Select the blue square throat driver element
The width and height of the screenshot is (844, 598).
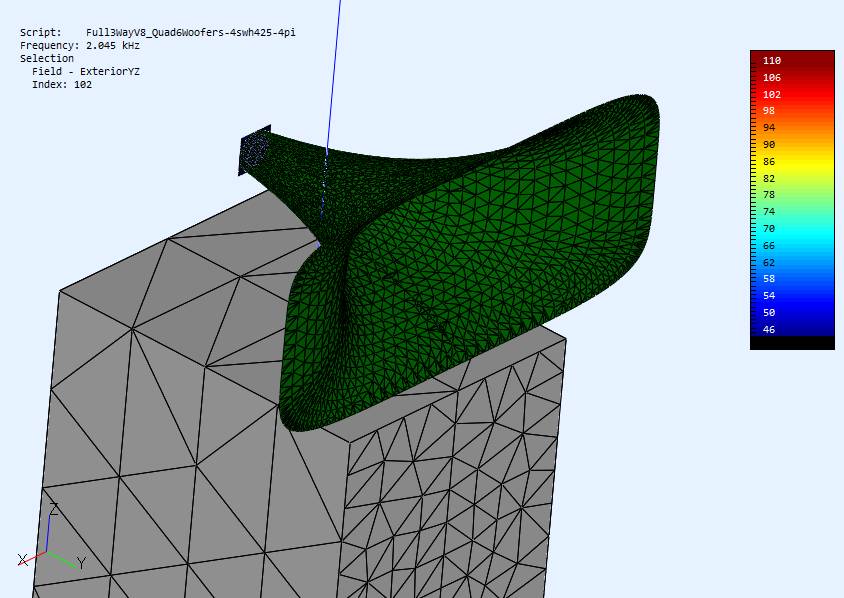click(254, 150)
